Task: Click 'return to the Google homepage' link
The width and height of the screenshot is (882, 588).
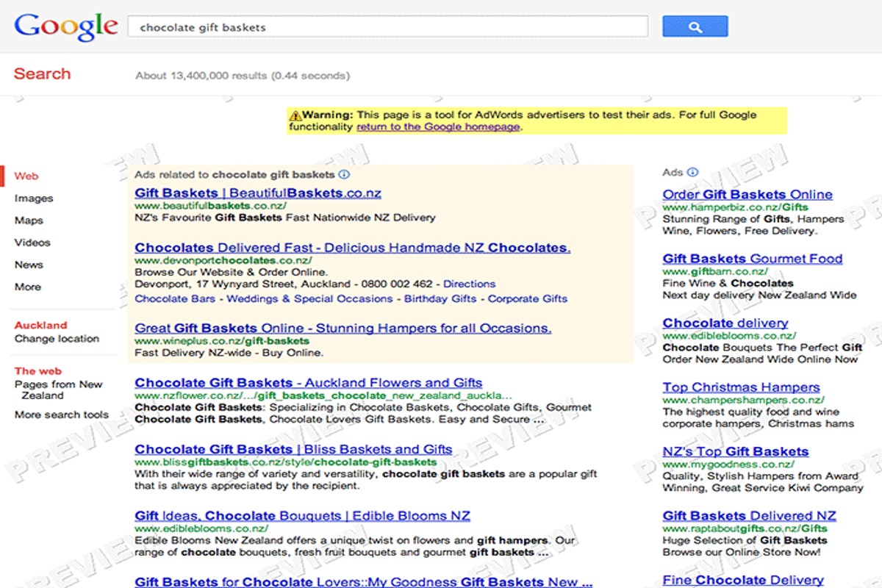Action: [438, 126]
